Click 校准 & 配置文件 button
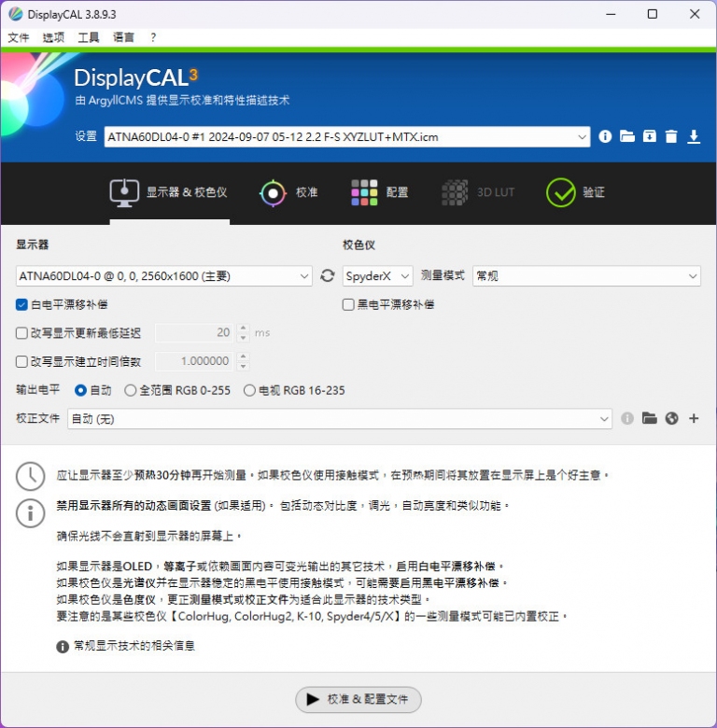Screen dimensions: 717x728 (358, 699)
